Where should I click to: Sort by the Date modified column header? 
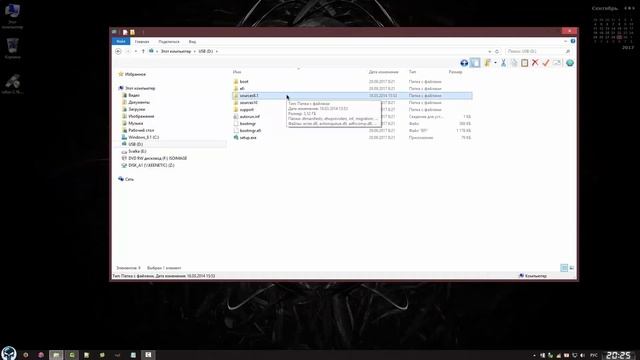click(x=383, y=72)
